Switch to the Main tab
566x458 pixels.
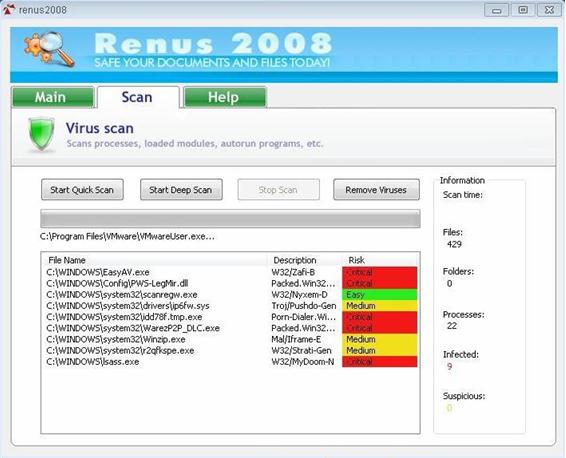(53, 97)
